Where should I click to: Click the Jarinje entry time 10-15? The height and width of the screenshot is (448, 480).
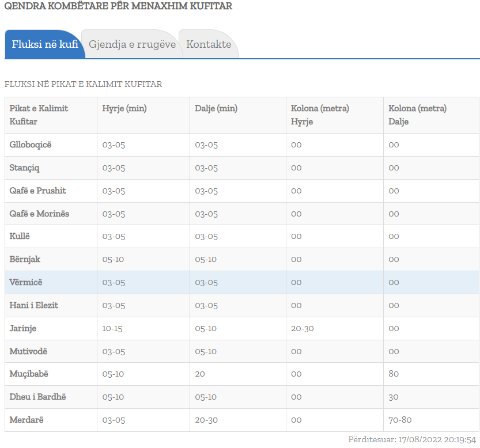(112, 328)
